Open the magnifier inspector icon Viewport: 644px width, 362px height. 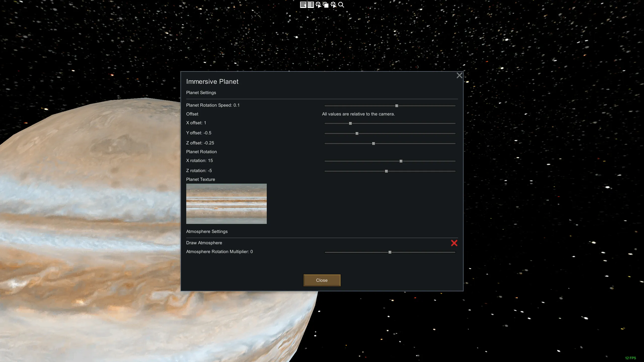click(341, 5)
